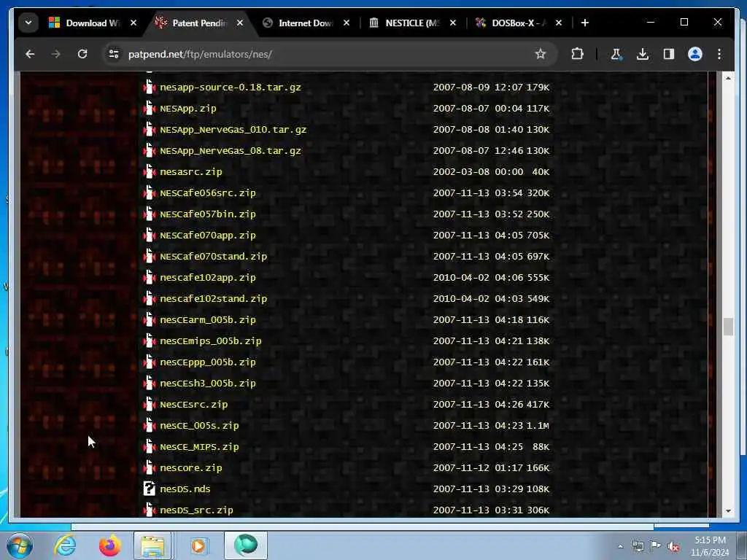Click the page scrollbar thumb
Viewport: 747px width, 560px height.
(728, 327)
